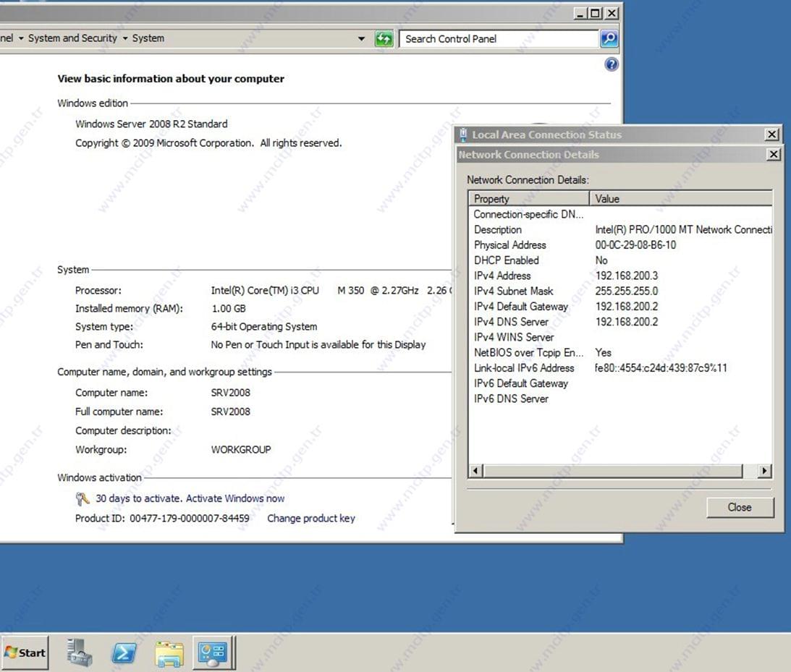
Task: Select the IPv4 Subnet Mask row
Action: pyautogui.click(x=620, y=292)
